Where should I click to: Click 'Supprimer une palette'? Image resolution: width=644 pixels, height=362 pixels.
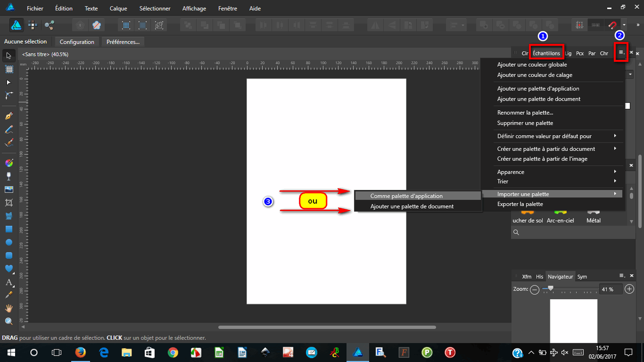tap(525, 123)
